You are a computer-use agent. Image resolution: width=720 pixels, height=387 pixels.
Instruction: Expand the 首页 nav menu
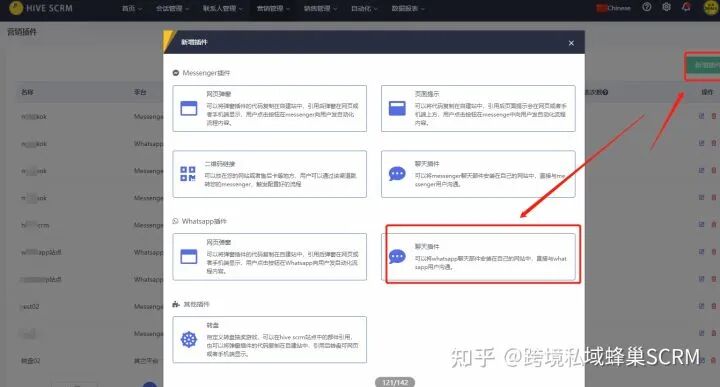132,8
